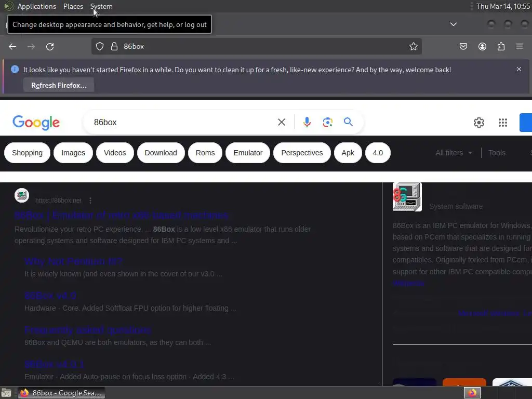The width and height of the screenshot is (532, 399).
Task: Open the Firefox account icon
Action: pyautogui.click(x=482, y=46)
